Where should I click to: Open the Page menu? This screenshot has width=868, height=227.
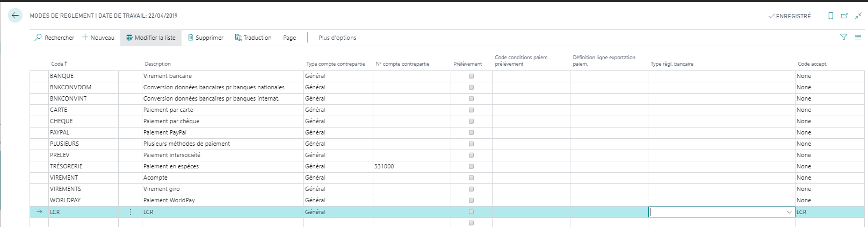pos(290,38)
